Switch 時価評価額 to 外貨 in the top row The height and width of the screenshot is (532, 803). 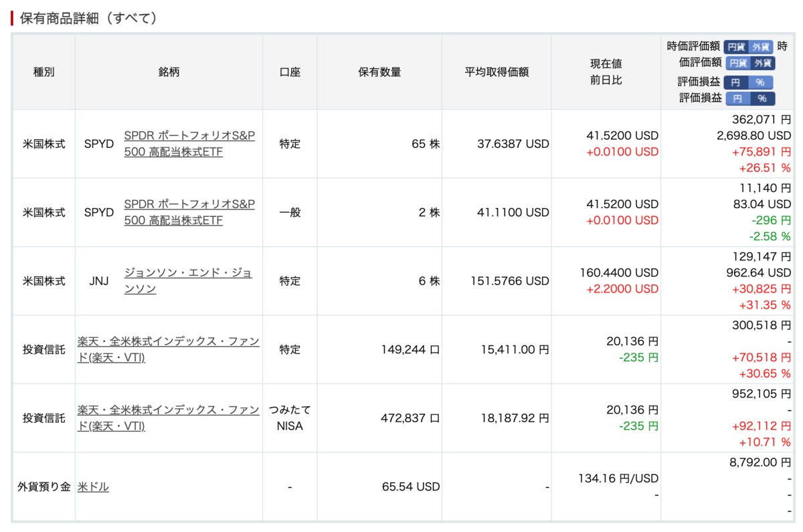760,47
